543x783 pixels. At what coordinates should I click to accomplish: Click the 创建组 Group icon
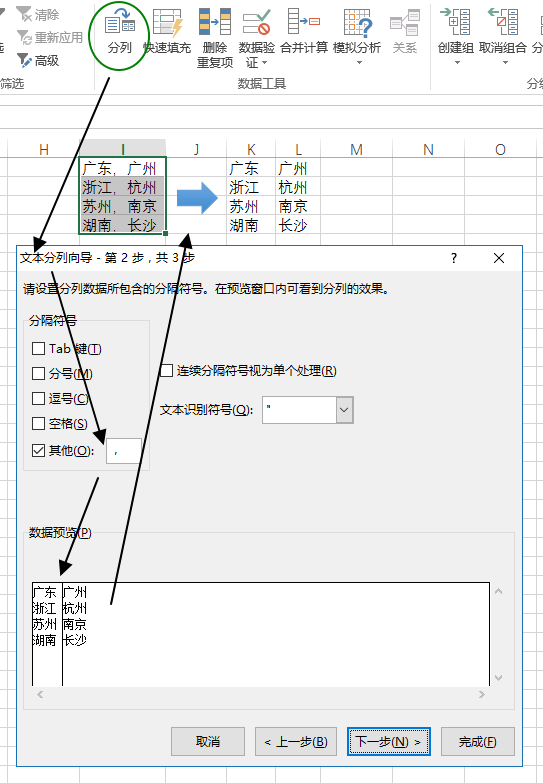coord(455,21)
